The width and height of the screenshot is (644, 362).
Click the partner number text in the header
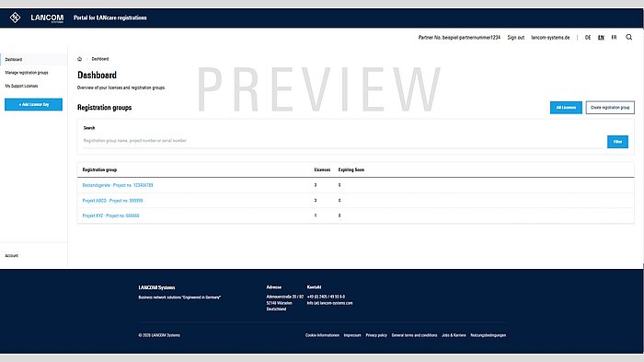coord(459,38)
